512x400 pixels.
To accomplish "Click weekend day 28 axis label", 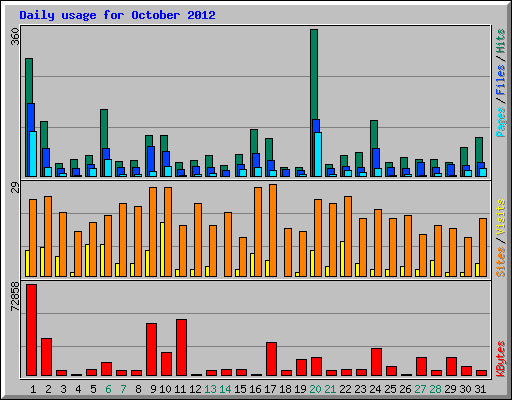I will [x=435, y=389].
